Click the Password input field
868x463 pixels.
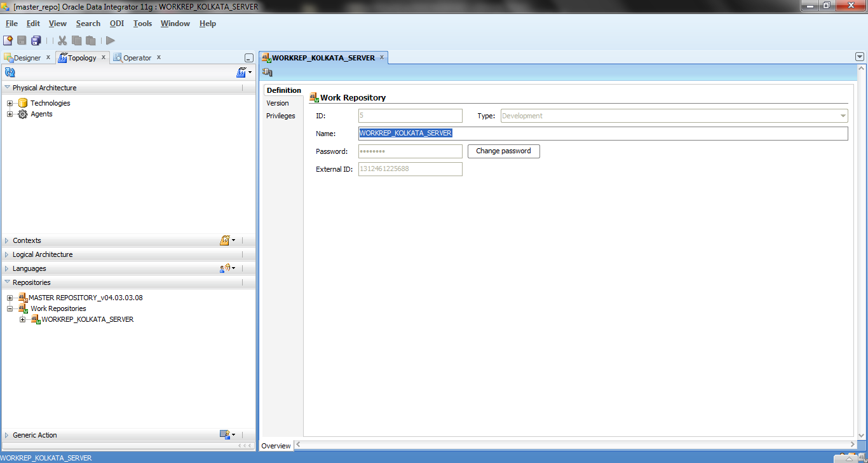[x=410, y=151]
